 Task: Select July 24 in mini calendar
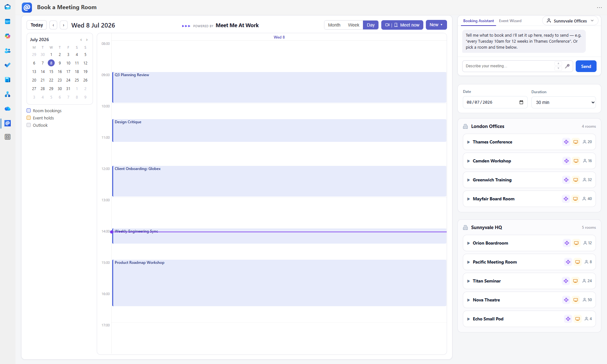click(68, 80)
